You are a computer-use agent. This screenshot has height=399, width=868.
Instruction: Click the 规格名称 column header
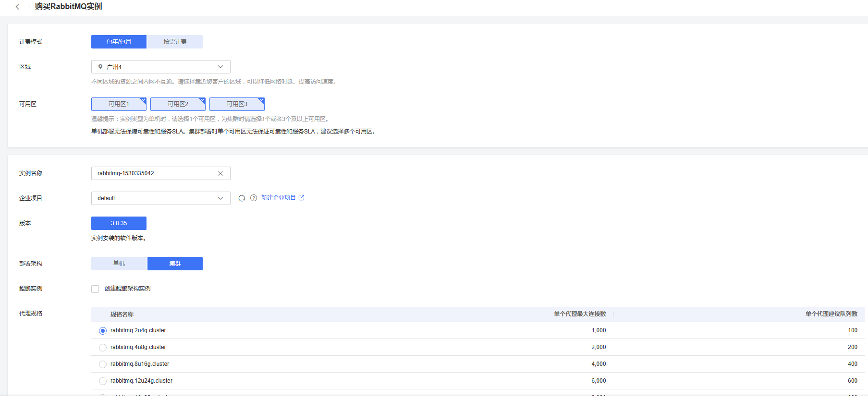click(122, 314)
